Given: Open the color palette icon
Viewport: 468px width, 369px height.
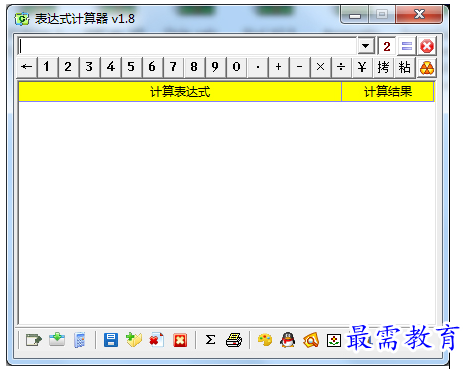Looking at the screenshot, I should click(265, 340).
